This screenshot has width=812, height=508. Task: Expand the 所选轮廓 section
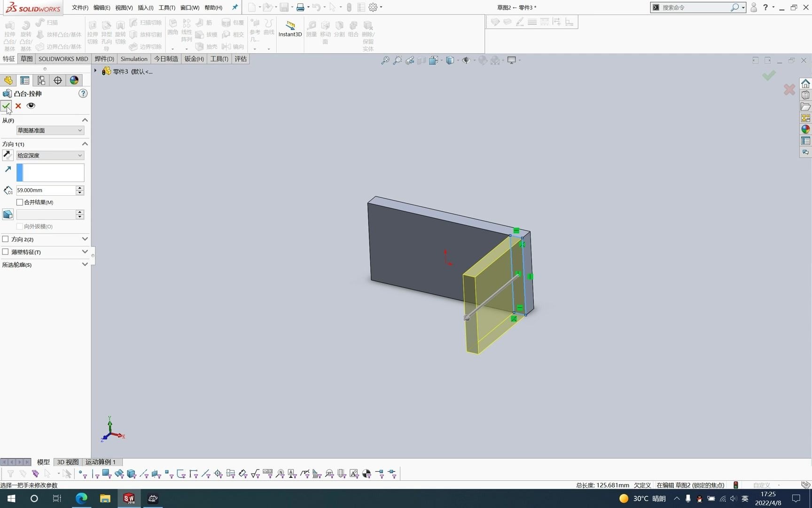tap(85, 264)
